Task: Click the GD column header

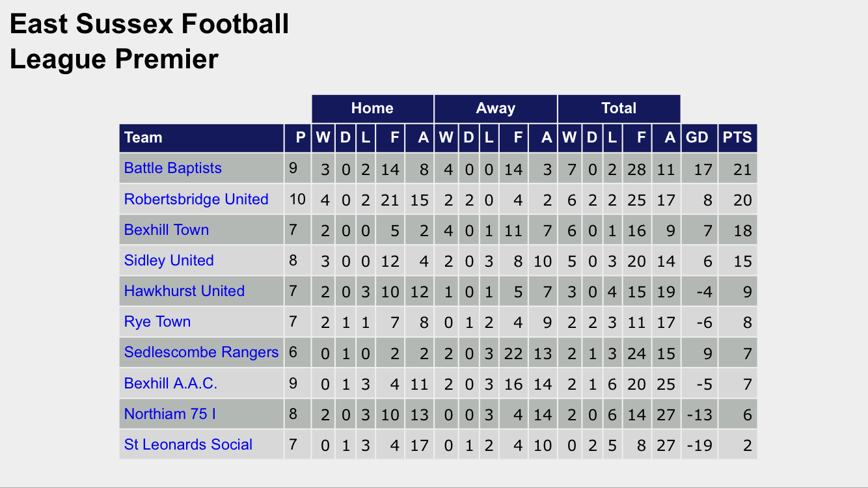Action: (x=697, y=137)
